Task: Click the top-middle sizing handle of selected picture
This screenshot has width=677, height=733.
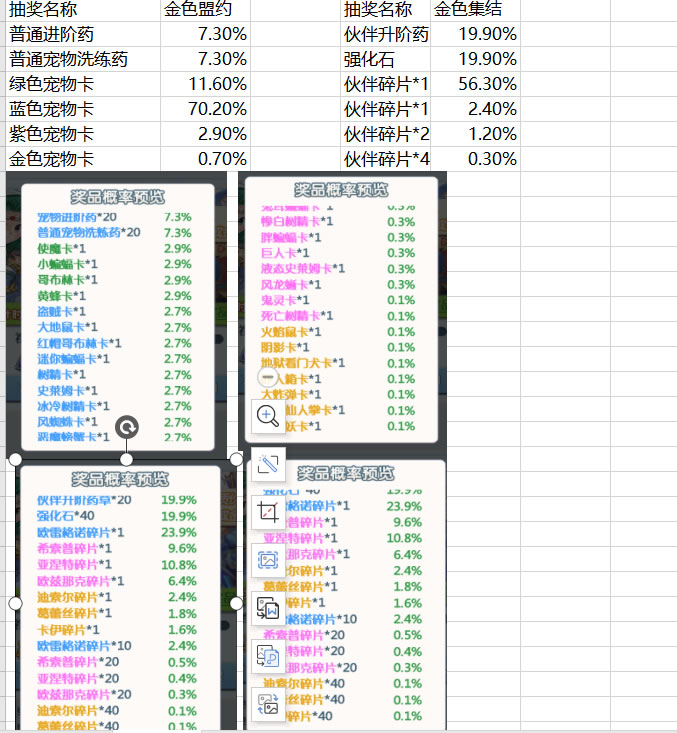Action: click(x=126, y=460)
